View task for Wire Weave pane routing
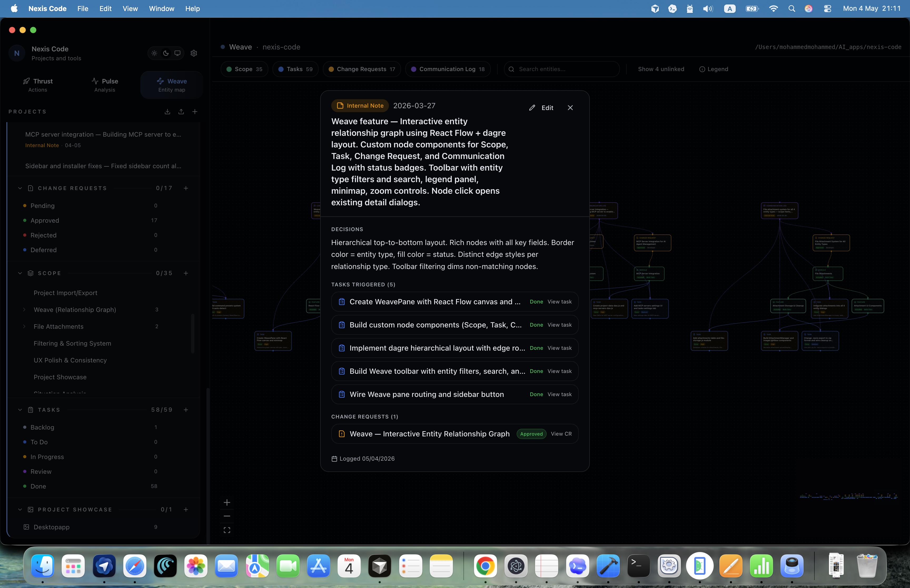The image size is (910, 588). [x=560, y=395]
